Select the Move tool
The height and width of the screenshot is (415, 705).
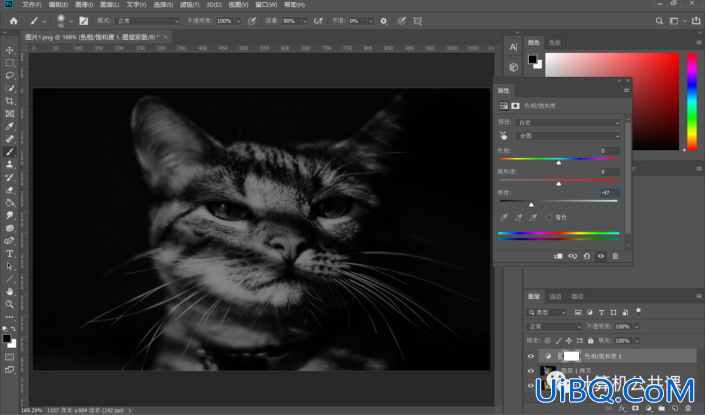[x=9, y=50]
